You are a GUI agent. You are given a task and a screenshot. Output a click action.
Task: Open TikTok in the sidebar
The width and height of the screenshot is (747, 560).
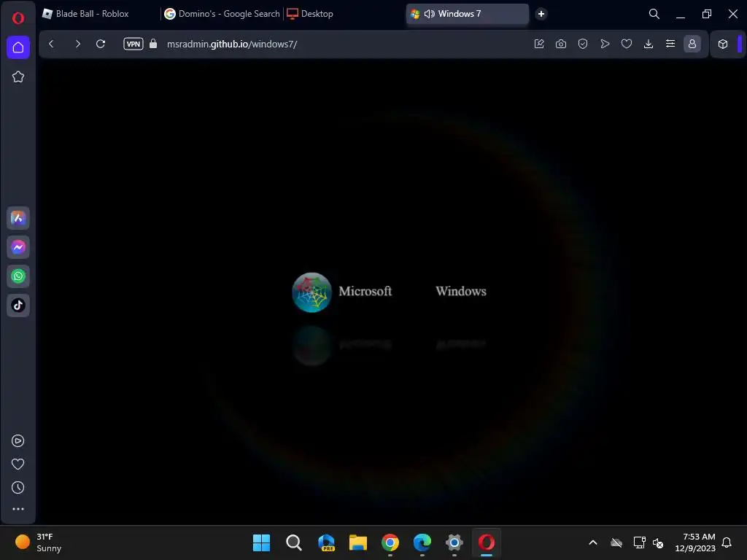18,306
